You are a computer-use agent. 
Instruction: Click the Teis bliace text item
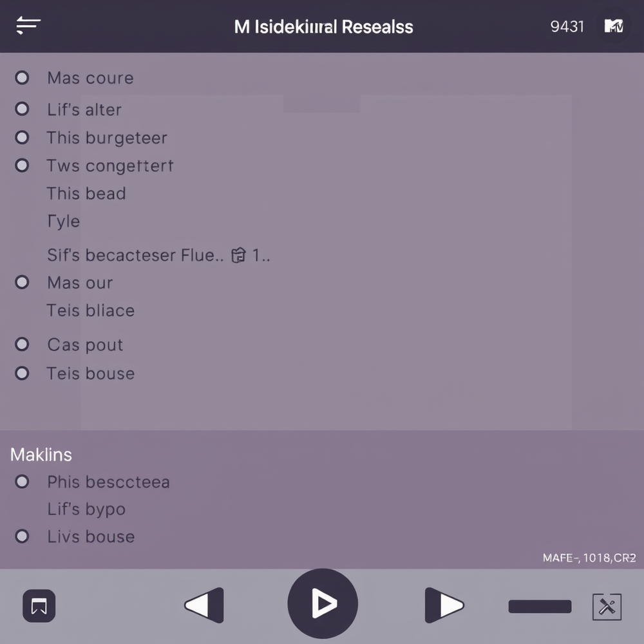pyautogui.click(x=90, y=310)
